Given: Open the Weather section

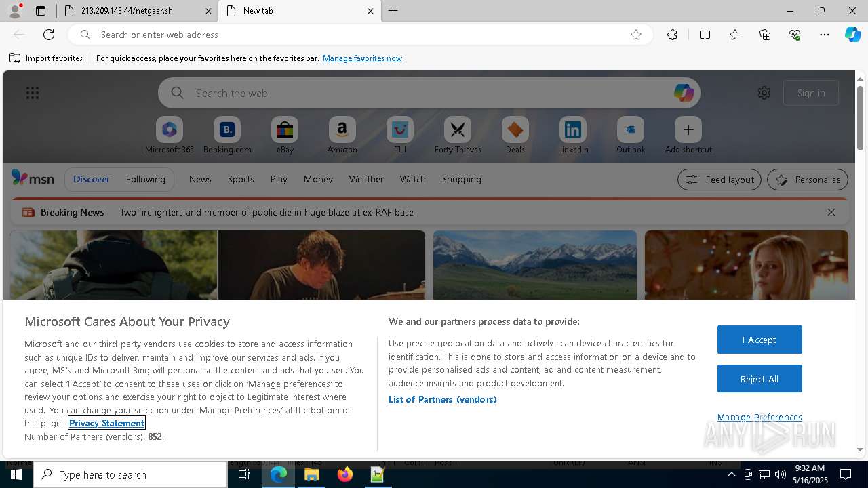Looking at the screenshot, I should point(366,179).
